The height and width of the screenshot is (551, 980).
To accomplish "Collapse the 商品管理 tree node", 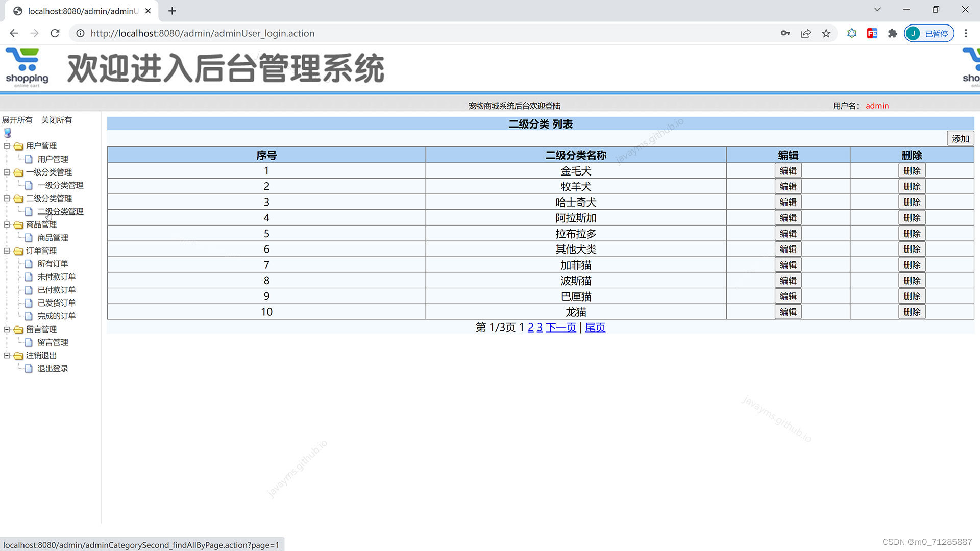I will (x=7, y=224).
